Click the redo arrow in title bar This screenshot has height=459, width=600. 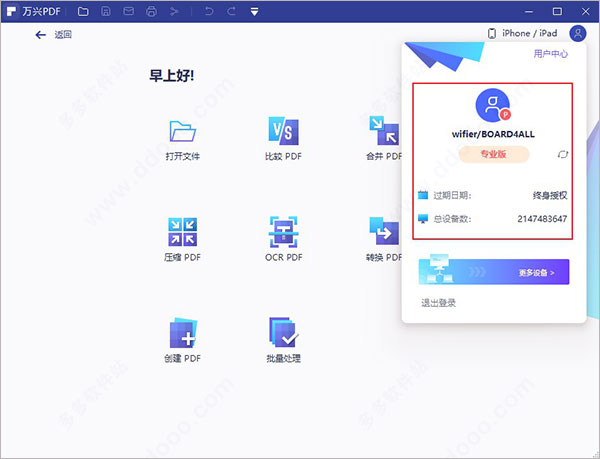(x=231, y=11)
